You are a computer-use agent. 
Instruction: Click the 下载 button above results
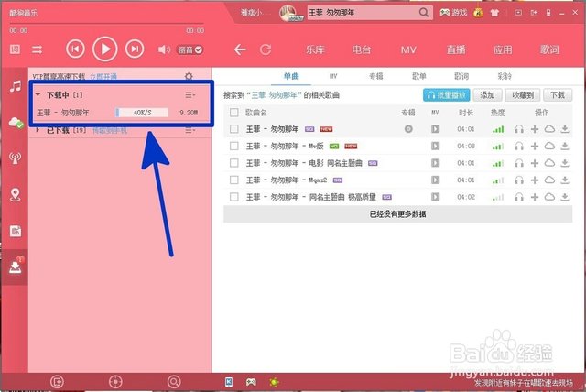click(558, 95)
